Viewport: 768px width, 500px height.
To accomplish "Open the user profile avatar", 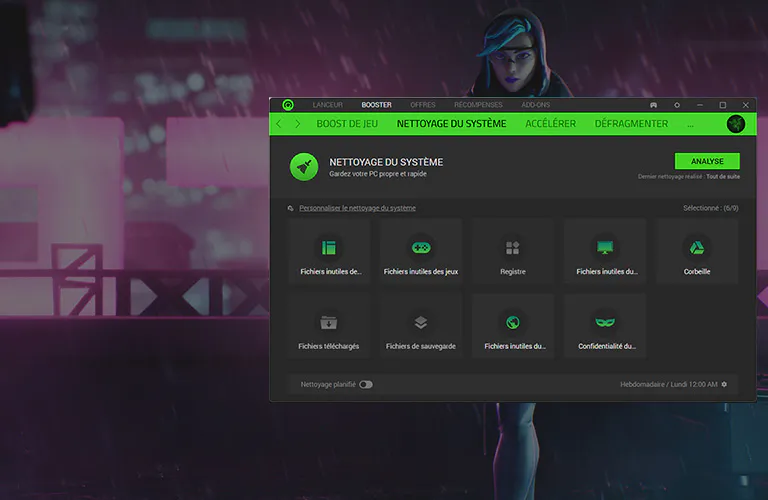I will [736, 124].
